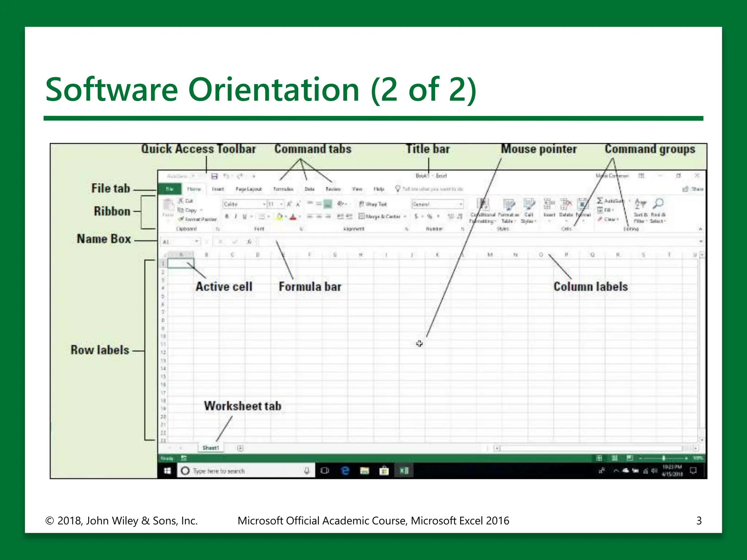Open the font size 11 dropdown

tap(281, 204)
